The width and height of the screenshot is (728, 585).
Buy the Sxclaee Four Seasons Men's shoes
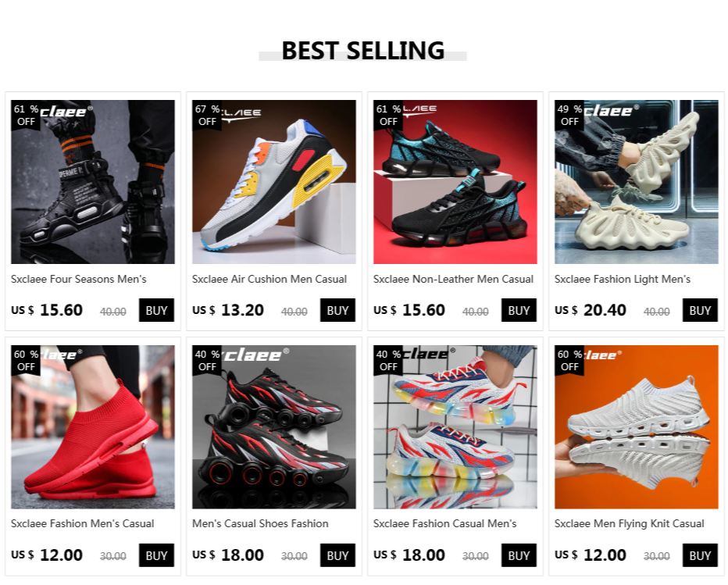point(156,310)
